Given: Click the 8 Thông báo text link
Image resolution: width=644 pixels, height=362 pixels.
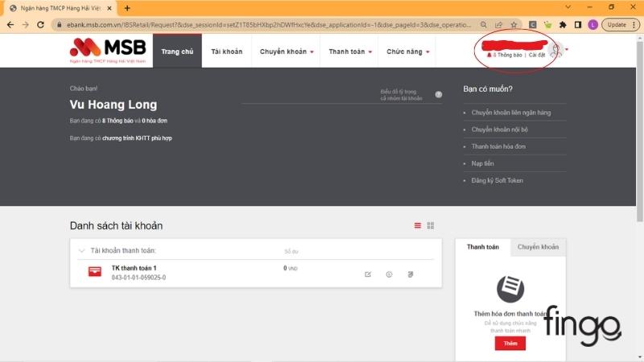Looking at the screenshot, I should [118, 121].
